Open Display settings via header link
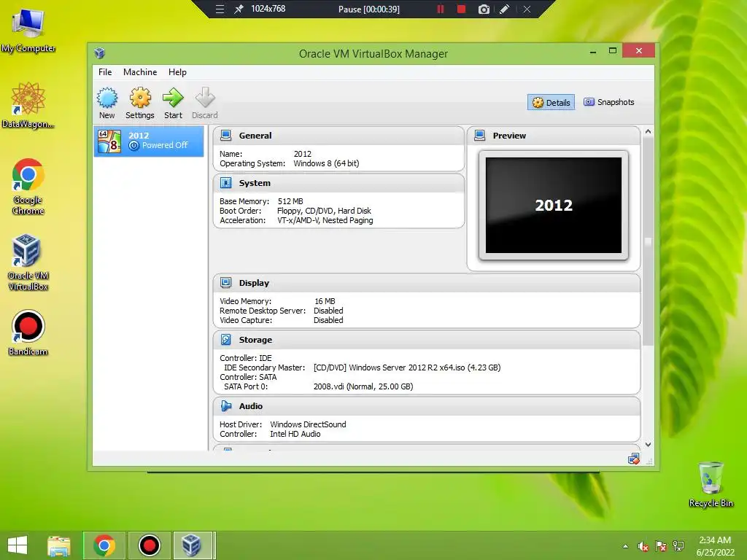 point(254,283)
